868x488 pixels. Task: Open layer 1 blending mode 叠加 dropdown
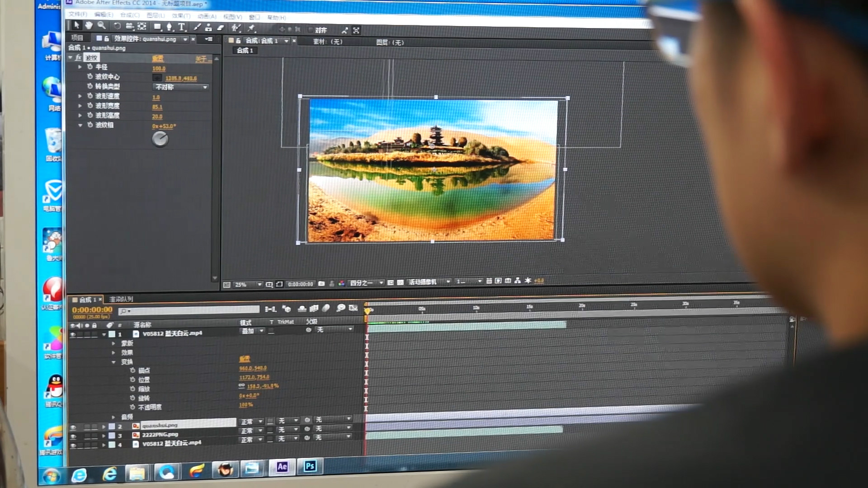252,331
